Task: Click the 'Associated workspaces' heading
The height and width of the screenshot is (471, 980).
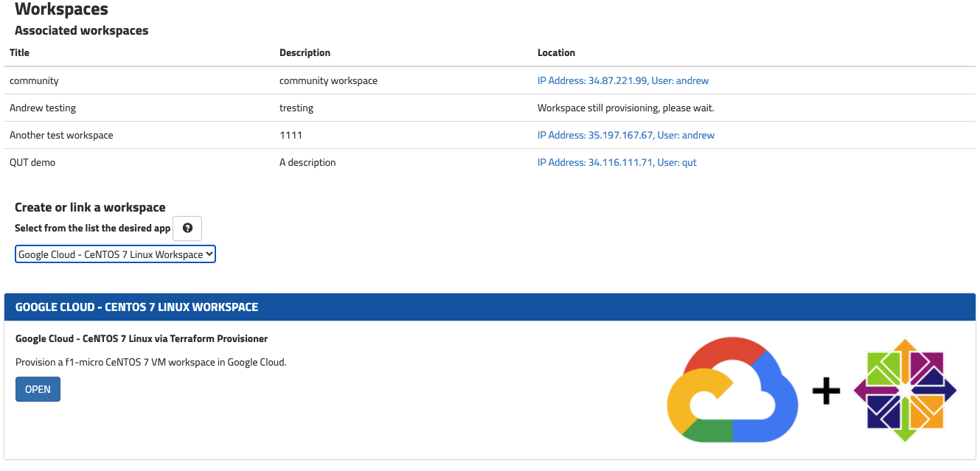Action: pyautogui.click(x=82, y=30)
